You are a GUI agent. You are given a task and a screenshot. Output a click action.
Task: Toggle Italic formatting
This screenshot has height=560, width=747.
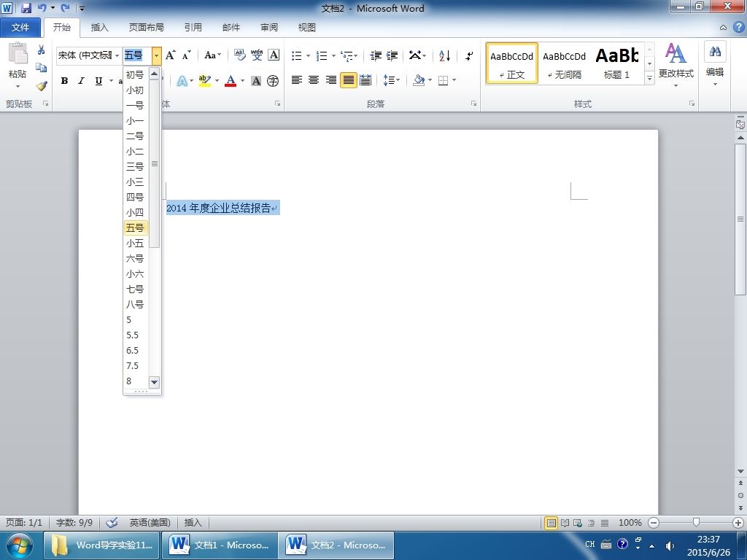[x=82, y=81]
